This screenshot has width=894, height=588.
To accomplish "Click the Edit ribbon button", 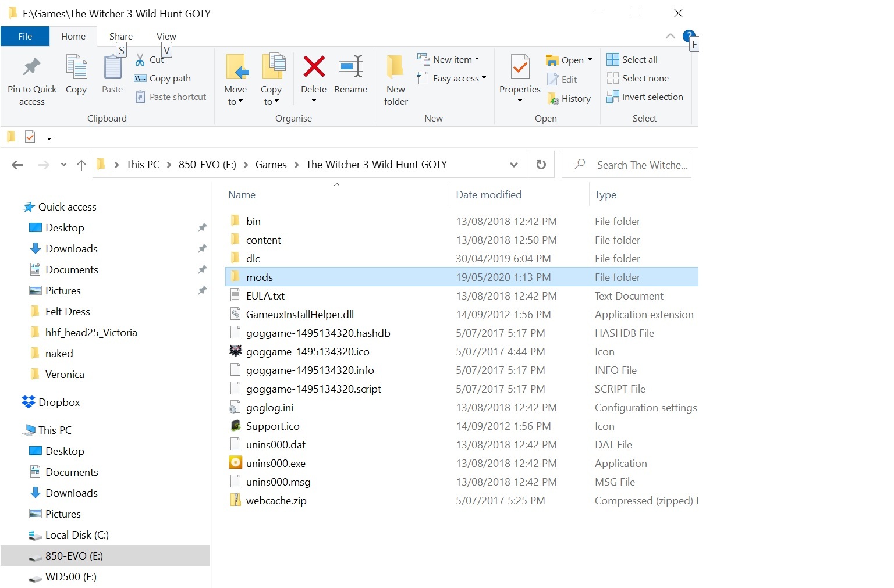I will pos(562,79).
